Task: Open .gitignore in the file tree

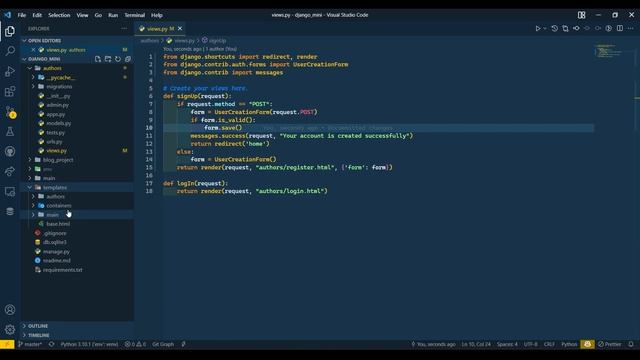Action: click(x=77, y=233)
